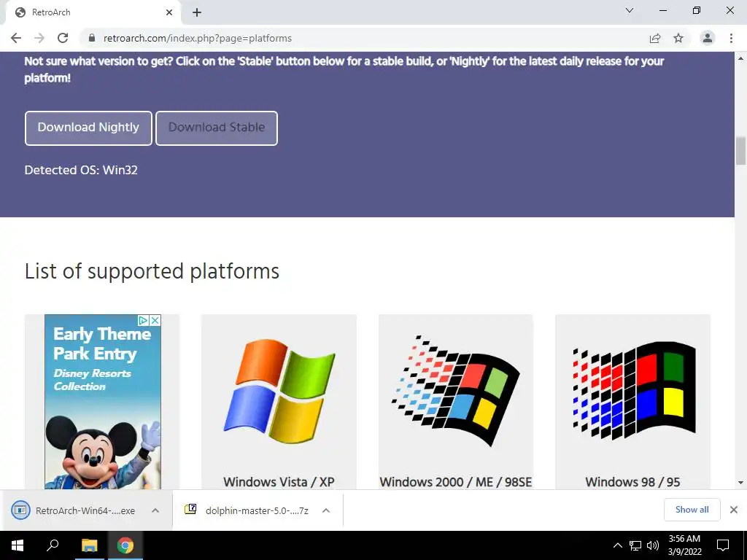The height and width of the screenshot is (560, 747).
Task: Open the tab search chevron
Action: (630, 10)
